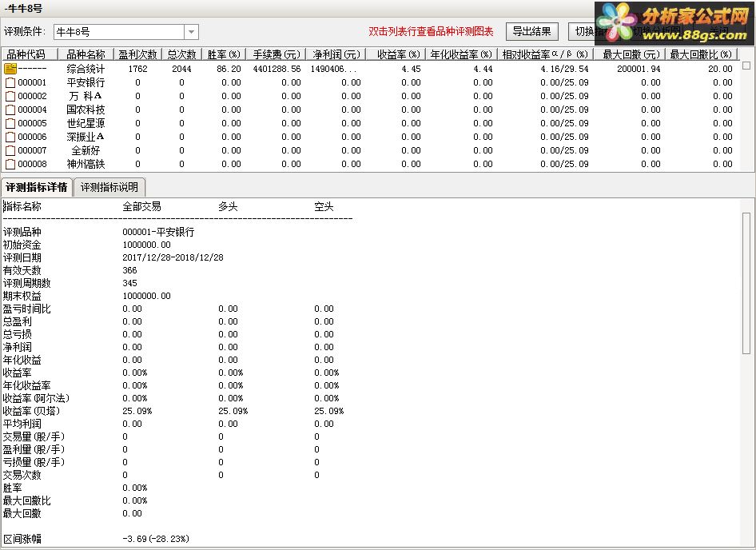Click the 有效天数 value 366
This screenshot has height=550, width=756.
pyautogui.click(x=129, y=270)
